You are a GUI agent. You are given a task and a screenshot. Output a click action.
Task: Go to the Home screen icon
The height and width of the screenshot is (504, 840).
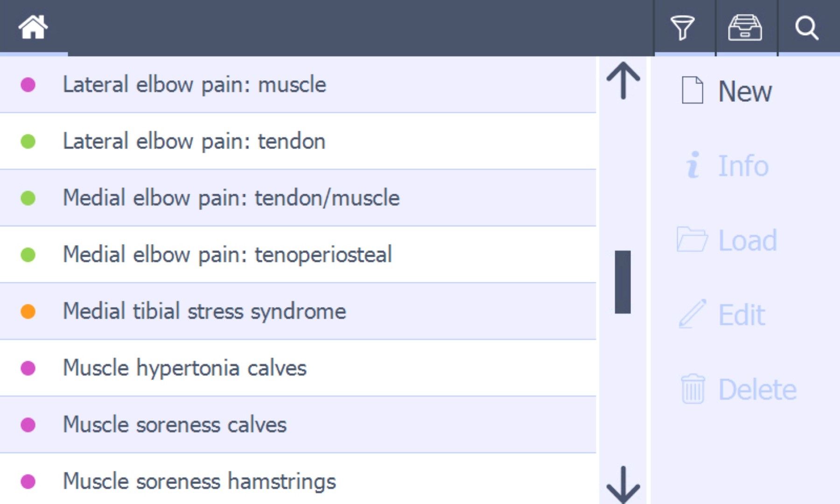(x=33, y=27)
